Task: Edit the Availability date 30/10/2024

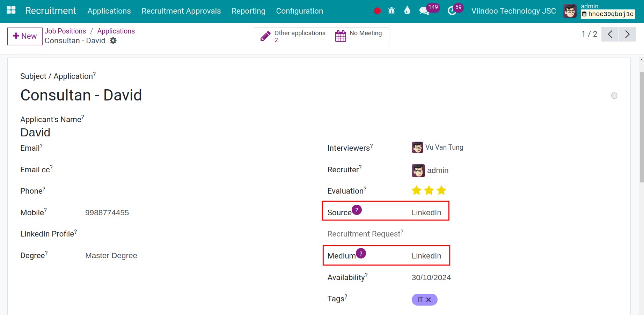Action: [x=431, y=278]
